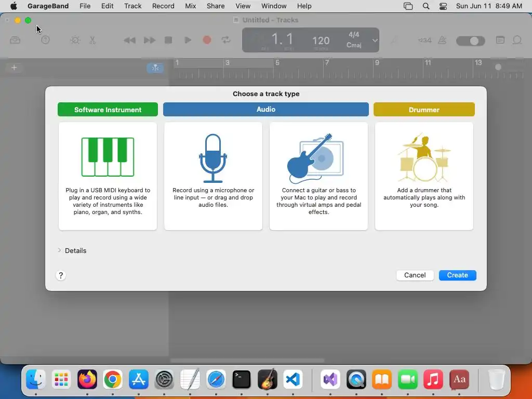Click the yellow Drummer header
The image size is (532, 399).
tap(424, 110)
